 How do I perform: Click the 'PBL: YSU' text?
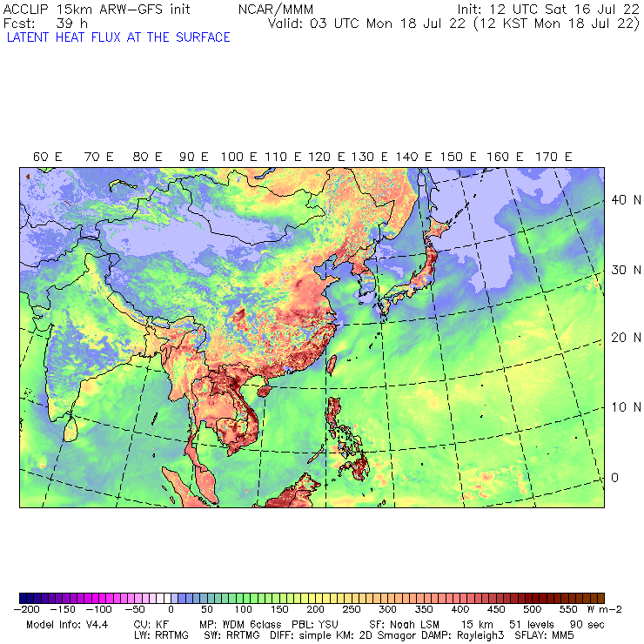click(x=315, y=625)
